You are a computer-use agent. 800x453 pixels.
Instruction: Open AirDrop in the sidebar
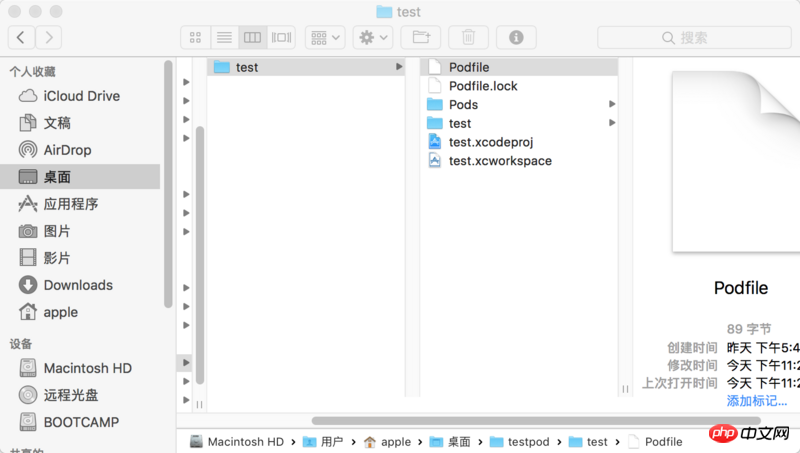click(82, 150)
